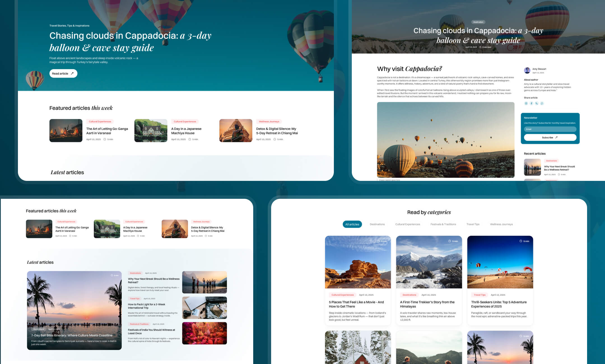Viewport: 605px width, 364px height.
Task: Share article via Facebook icon
Action: coord(531,103)
